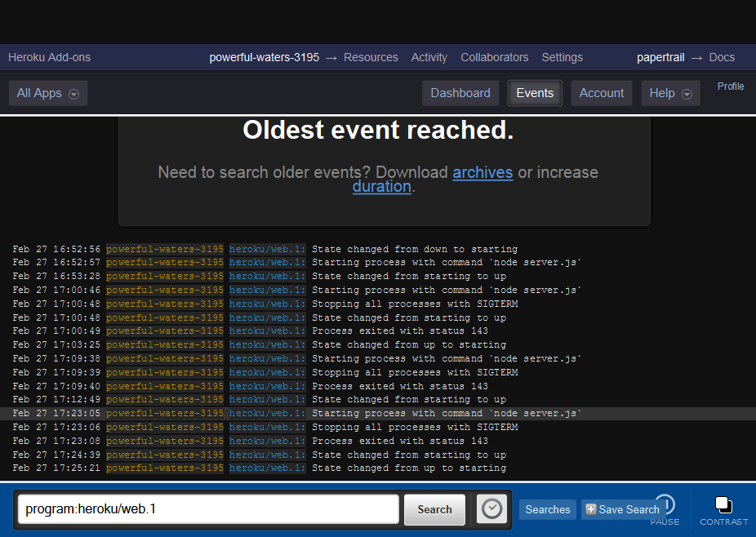Viewport: 756px width, 537px height.
Task: Open the time seek clock icon
Action: [491, 509]
